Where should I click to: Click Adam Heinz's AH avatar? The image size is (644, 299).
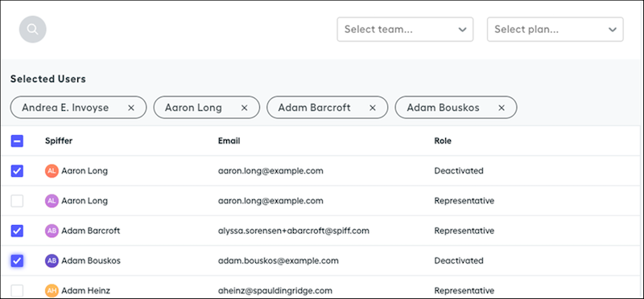coord(52,291)
